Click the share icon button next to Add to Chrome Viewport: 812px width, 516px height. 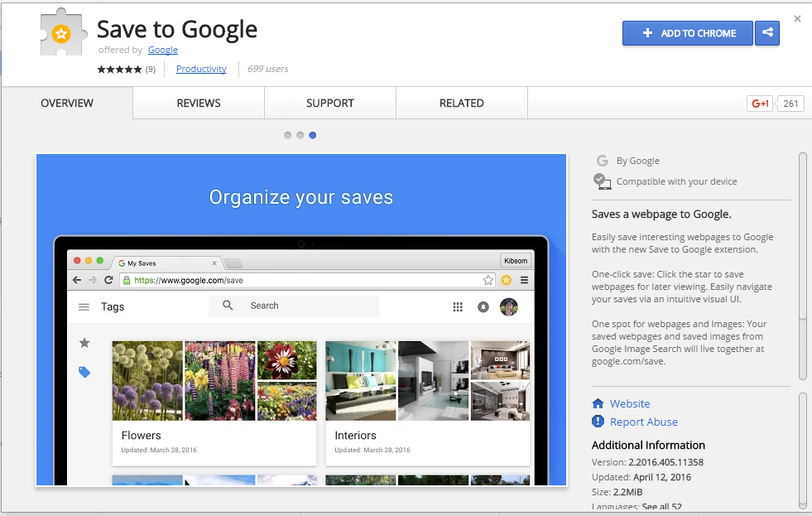pos(767,32)
